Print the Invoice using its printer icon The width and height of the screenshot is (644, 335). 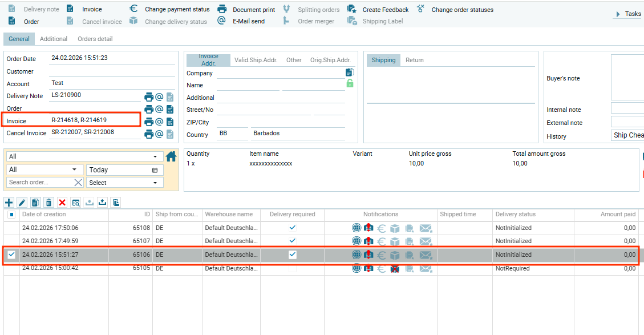(149, 122)
